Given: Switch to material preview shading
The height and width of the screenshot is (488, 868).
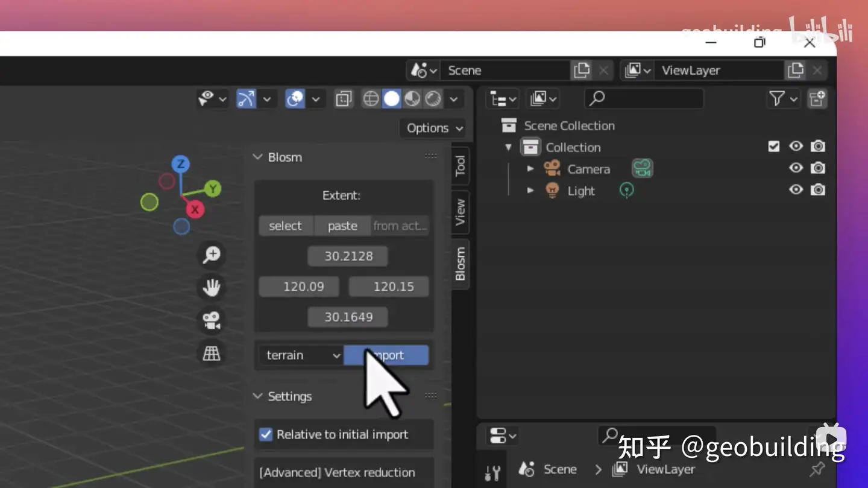Looking at the screenshot, I should click(x=412, y=98).
